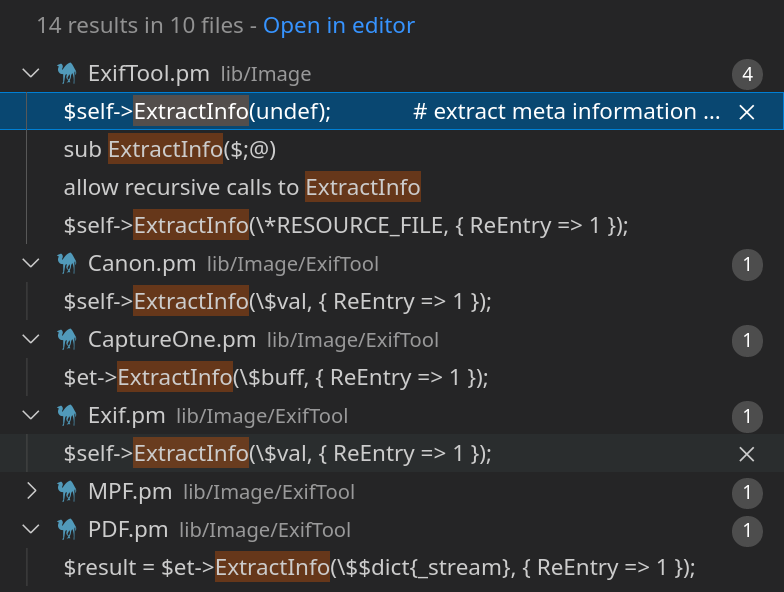Collapse the PDF.pm file results
The height and width of the screenshot is (592, 784).
tap(31, 530)
